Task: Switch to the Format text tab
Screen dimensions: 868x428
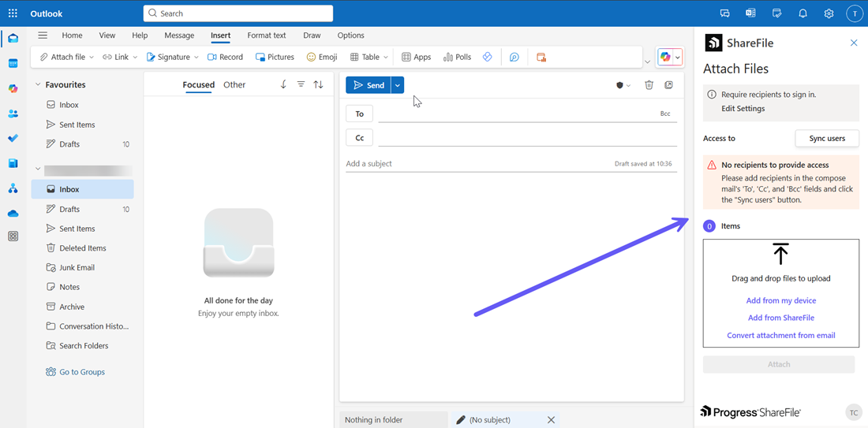Action: click(x=266, y=35)
